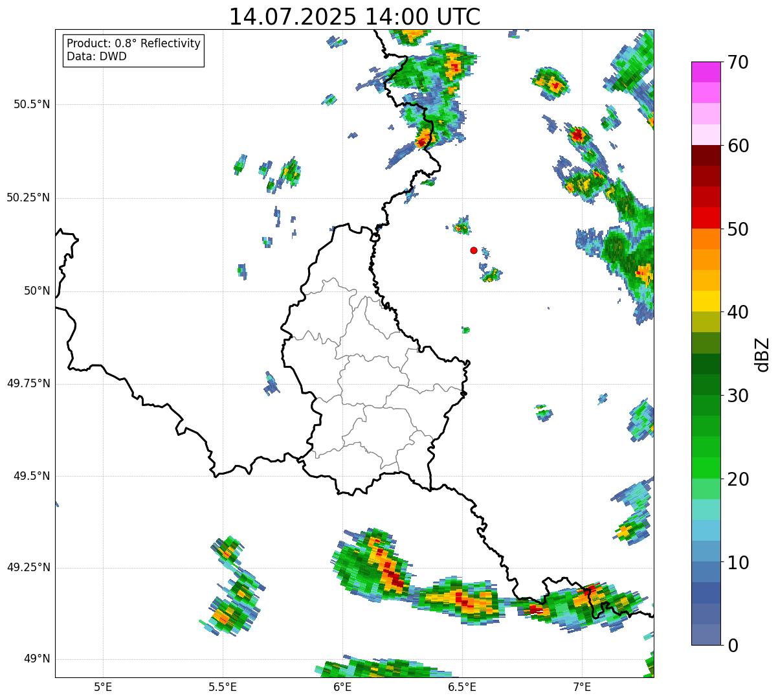
Task: Click the 'dBZ' colorbar axis label
Action: click(762, 354)
